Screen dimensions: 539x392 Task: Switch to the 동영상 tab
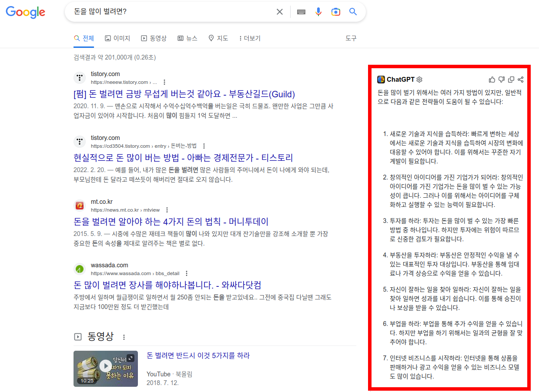click(x=154, y=38)
